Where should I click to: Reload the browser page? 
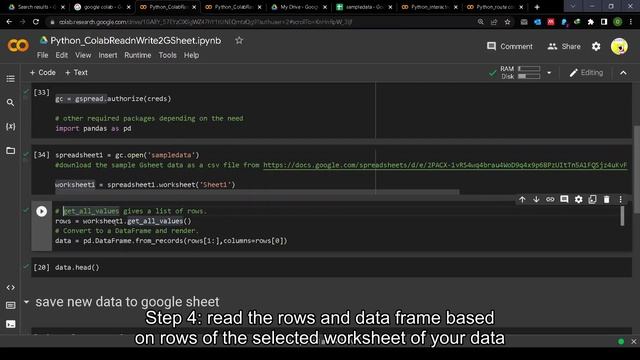(x=36, y=22)
